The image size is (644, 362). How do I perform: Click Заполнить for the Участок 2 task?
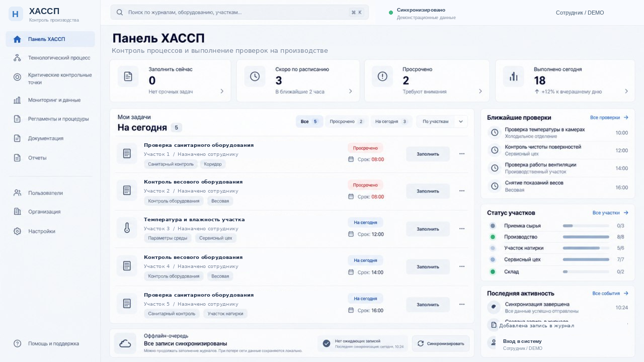(x=428, y=191)
